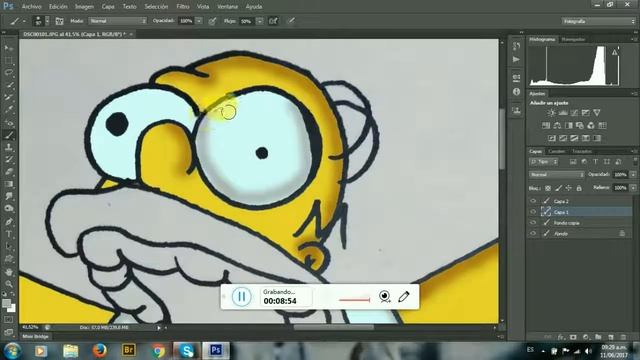The image size is (640, 360).
Task: Open the Flujo dropdown arrow
Action: (x=260, y=21)
